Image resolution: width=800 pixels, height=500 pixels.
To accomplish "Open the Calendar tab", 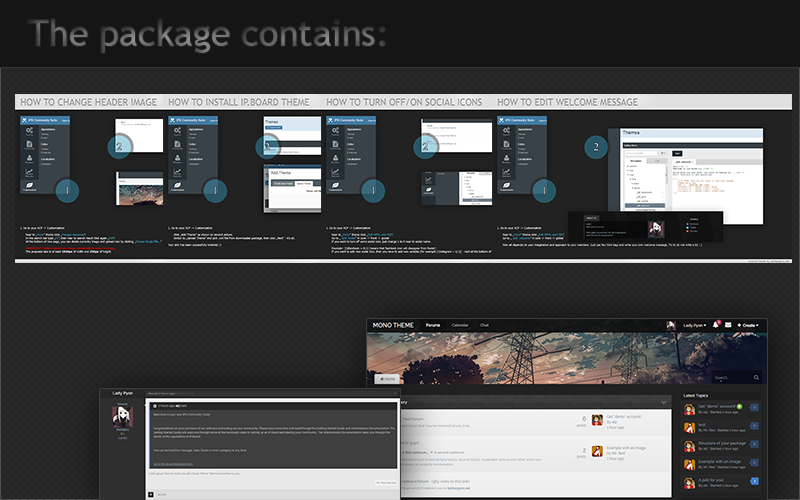I will point(460,325).
